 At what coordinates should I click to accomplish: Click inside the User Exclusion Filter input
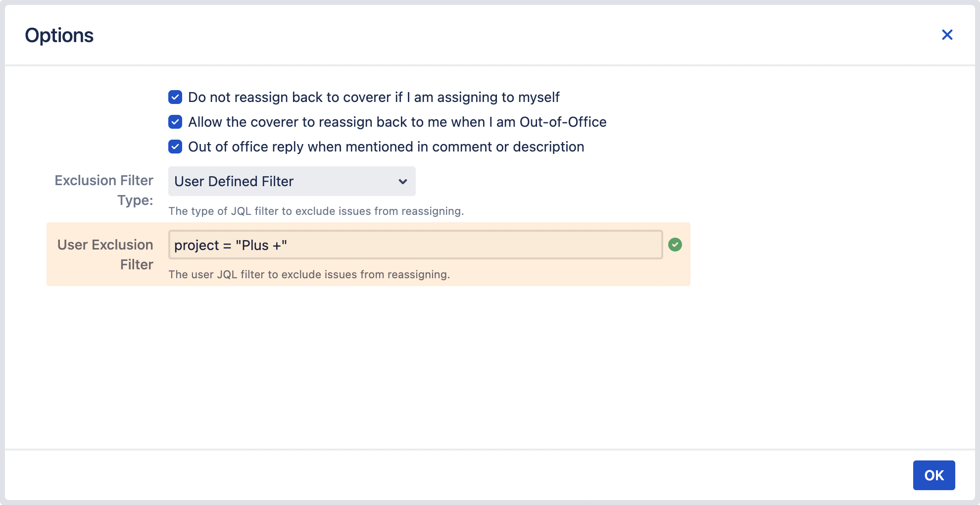click(x=416, y=245)
